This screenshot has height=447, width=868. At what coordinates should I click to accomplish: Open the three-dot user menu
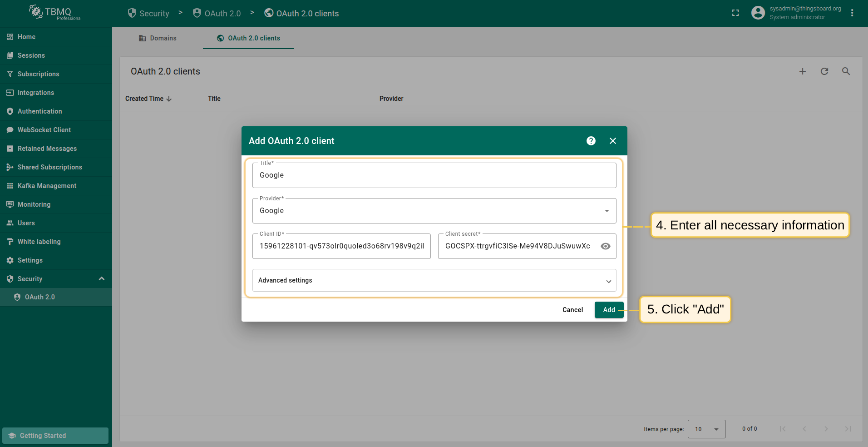pos(852,13)
